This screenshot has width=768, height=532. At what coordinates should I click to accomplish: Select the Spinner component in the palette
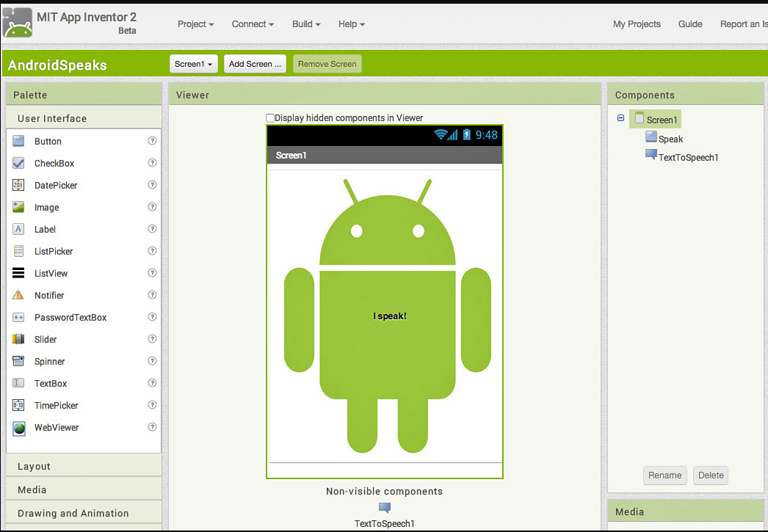pos(51,361)
